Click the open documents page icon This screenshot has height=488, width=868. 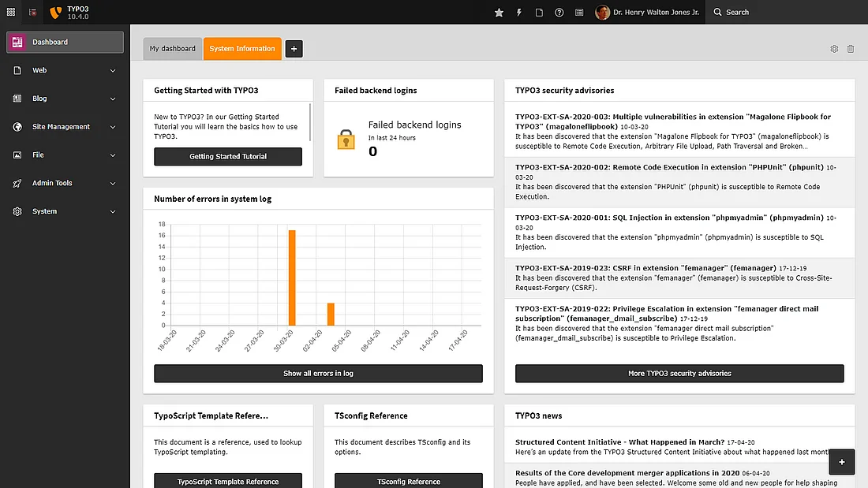click(x=540, y=13)
